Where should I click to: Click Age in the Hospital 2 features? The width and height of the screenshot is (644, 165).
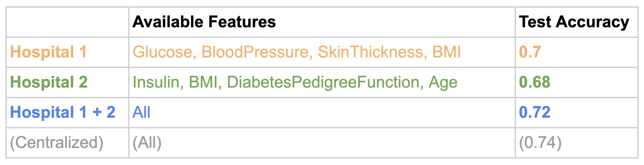(x=443, y=82)
